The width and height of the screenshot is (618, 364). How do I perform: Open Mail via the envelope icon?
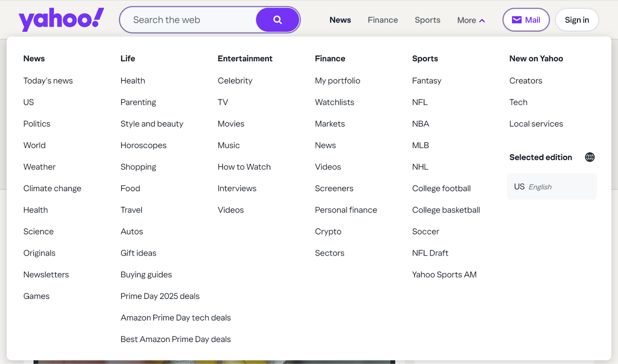(518, 19)
